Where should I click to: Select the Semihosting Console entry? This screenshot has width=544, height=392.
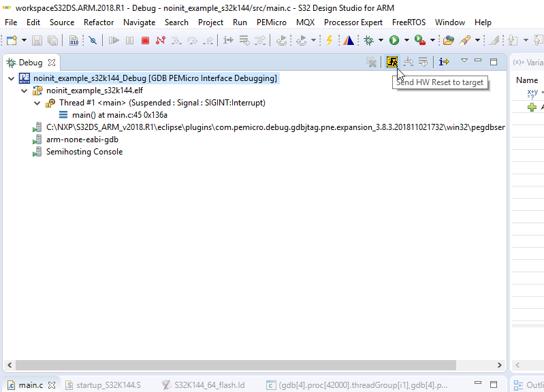click(x=84, y=152)
